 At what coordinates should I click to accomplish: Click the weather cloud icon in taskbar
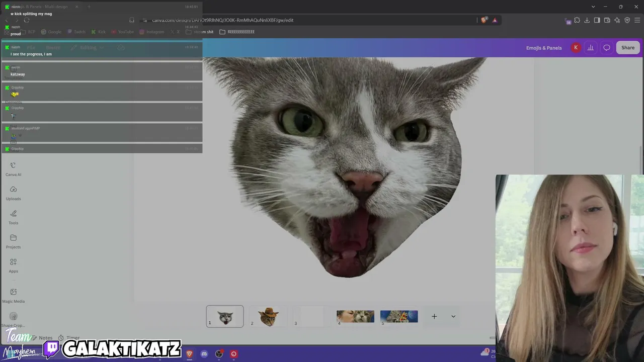(485, 353)
